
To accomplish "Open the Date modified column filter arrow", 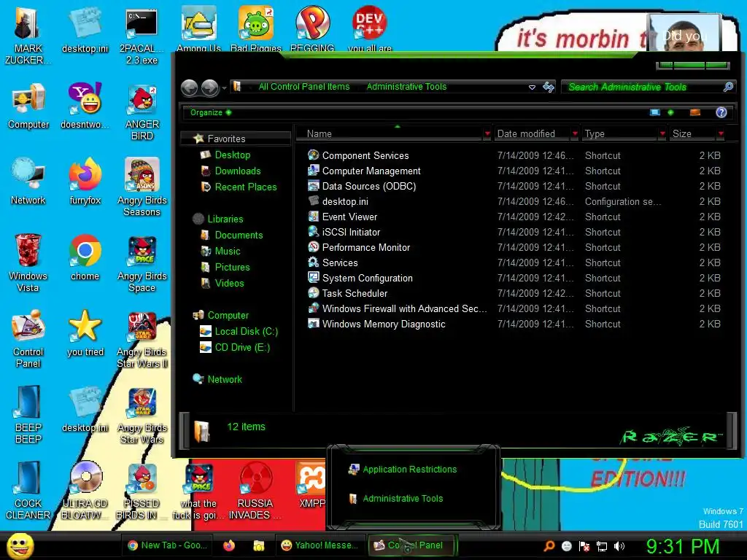I will tap(575, 134).
